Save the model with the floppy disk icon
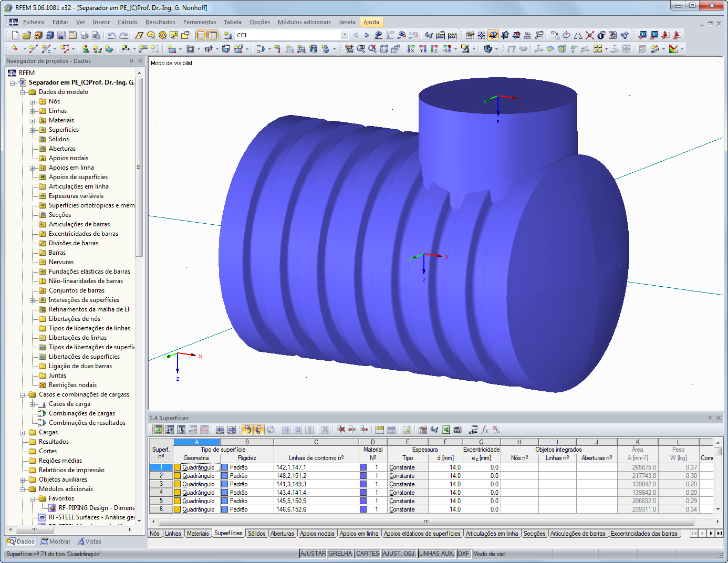Viewport: 728px width, 563px height. point(61,35)
